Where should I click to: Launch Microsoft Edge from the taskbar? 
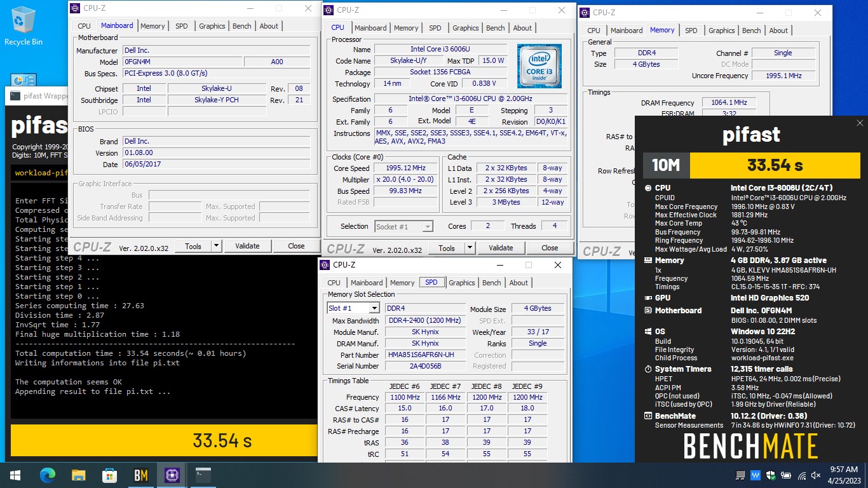(x=48, y=475)
